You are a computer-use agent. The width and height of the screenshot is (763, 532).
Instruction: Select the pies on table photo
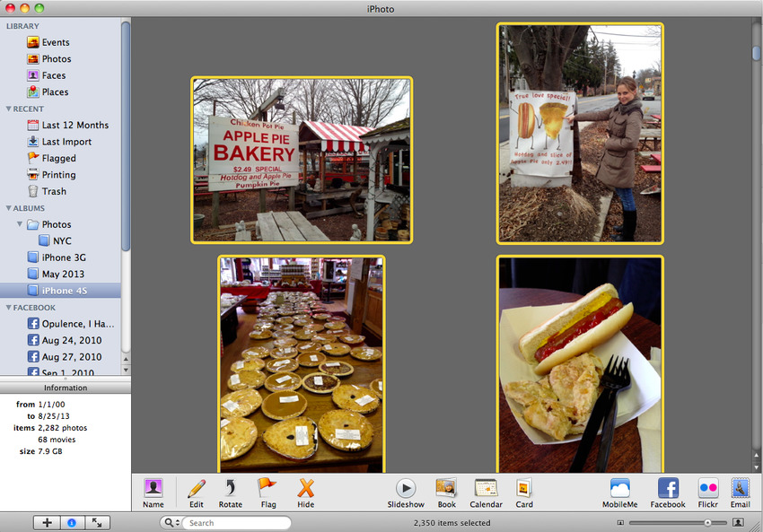[x=302, y=364]
